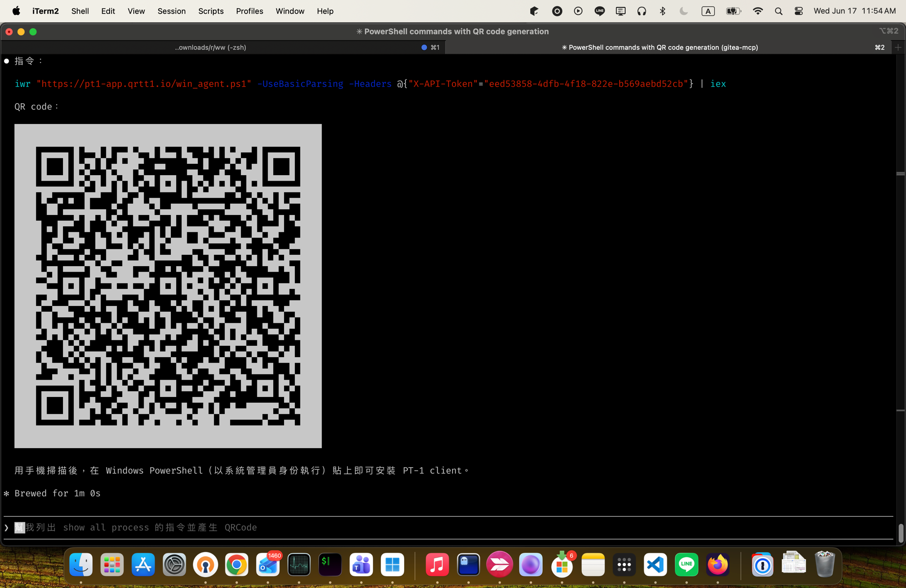The height and width of the screenshot is (588, 906).
Task: Open Notes app from the Dock
Action: (593, 564)
